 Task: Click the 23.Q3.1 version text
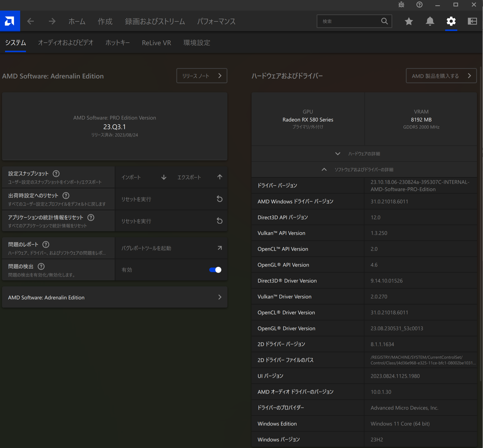coord(114,127)
